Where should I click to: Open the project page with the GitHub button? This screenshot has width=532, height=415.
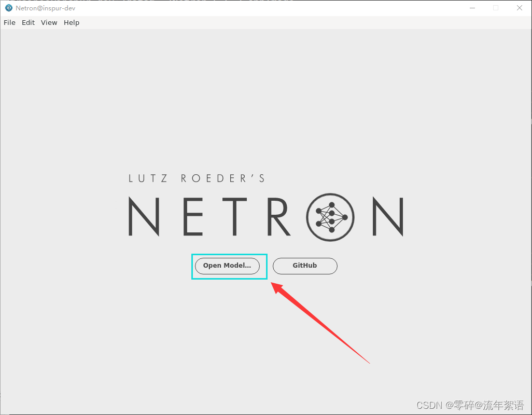point(305,266)
